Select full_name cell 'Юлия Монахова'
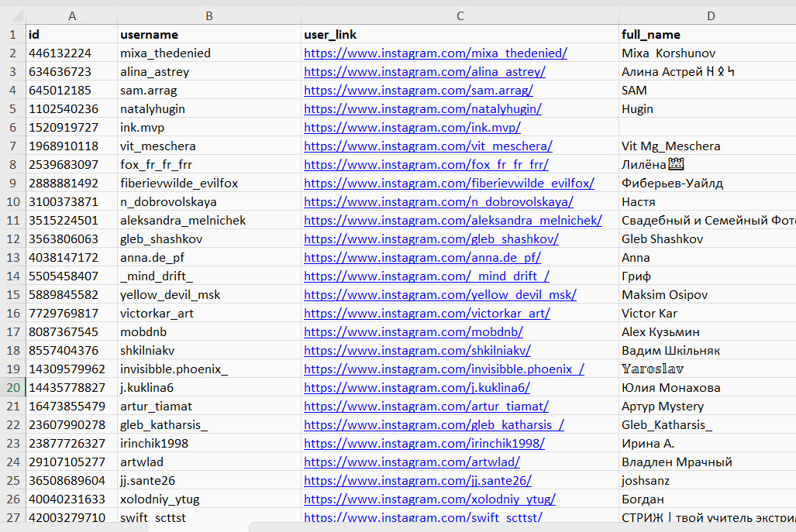Image resolution: width=796 pixels, height=532 pixels. 708,387
